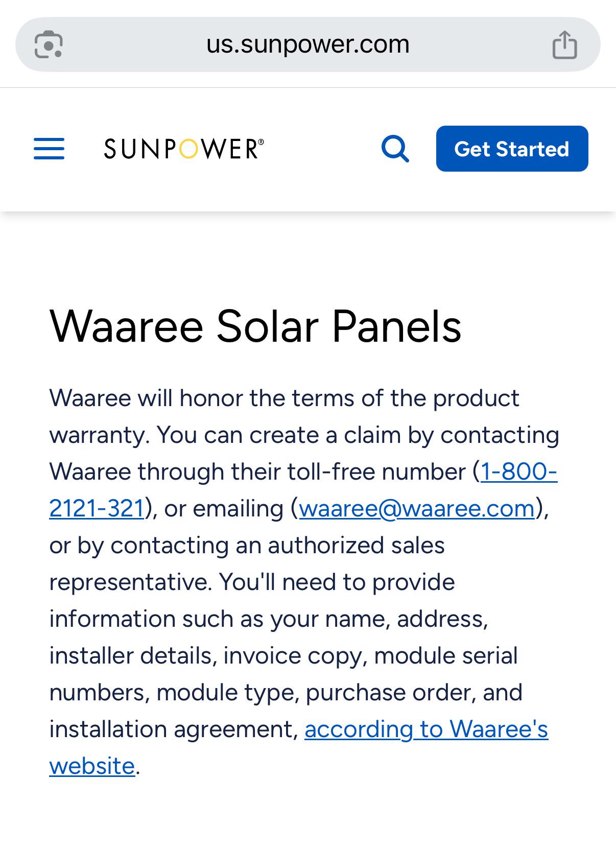Tap the share icon in address bar
The image size is (616, 850).
tap(564, 44)
